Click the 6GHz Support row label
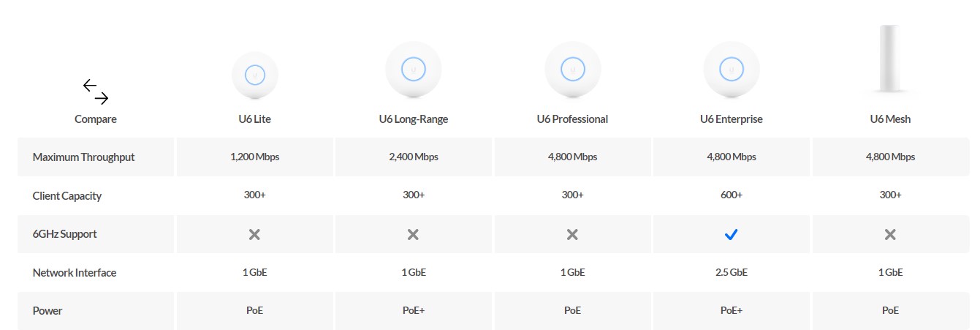 65,234
